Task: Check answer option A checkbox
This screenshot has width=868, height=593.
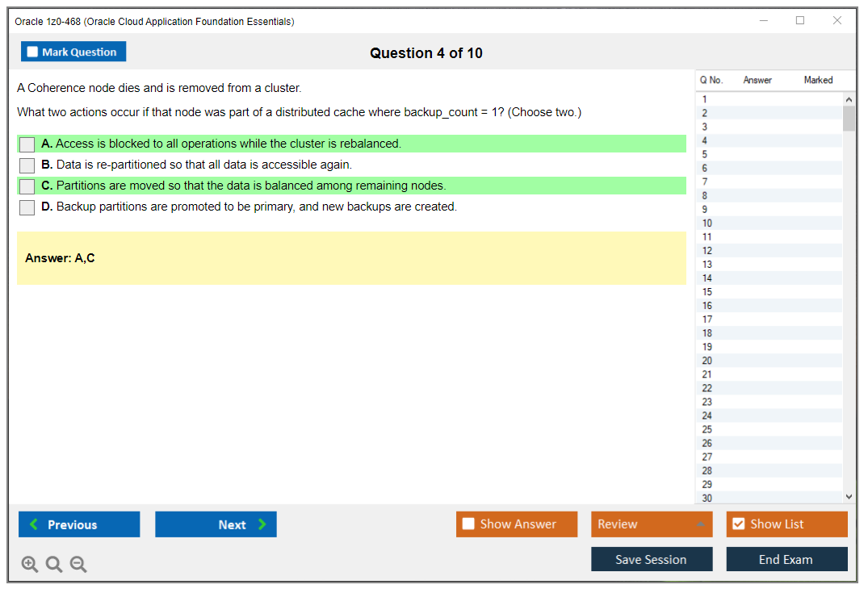Action: 27,144
